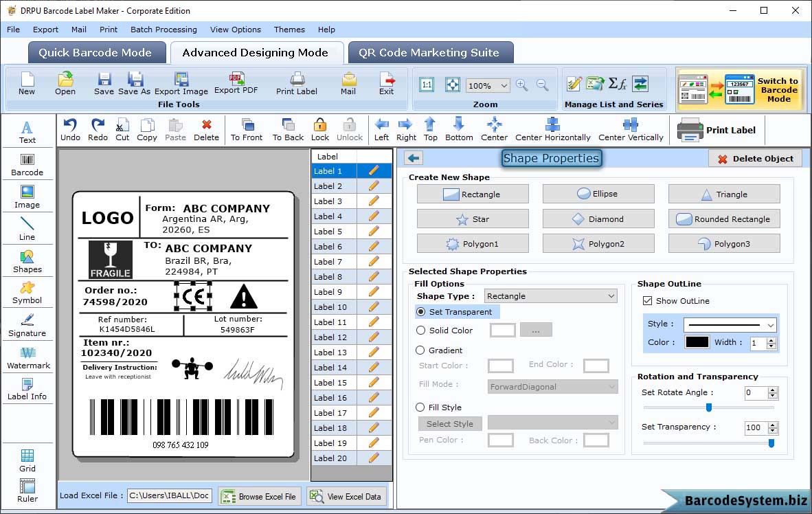Adjust the Set Rotate Angle slider
812x514 pixels.
709,407
